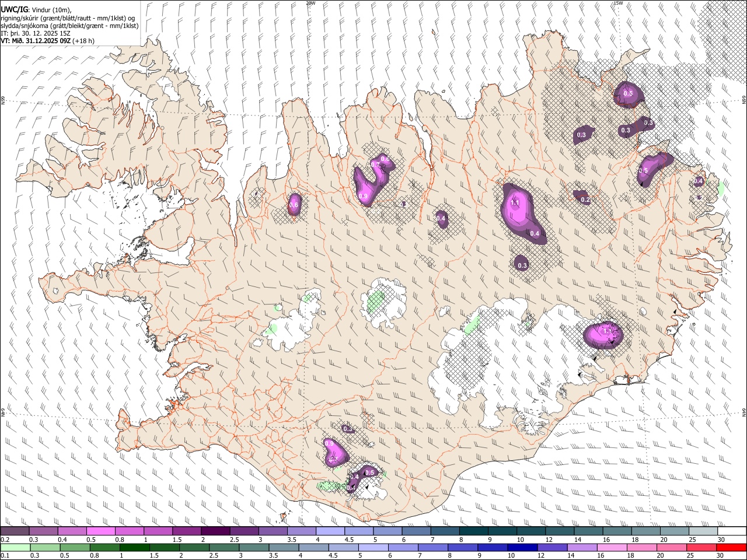747x560 pixels.
Task: Pick the pale lavender upper-row swatch starting at 4
Action: (330, 531)
